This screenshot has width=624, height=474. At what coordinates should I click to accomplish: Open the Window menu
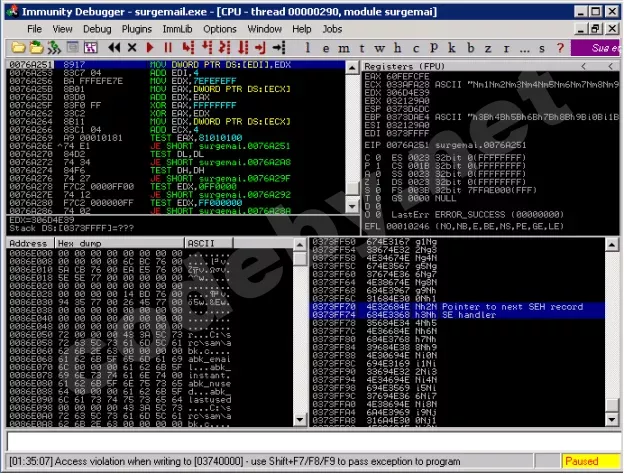point(265,29)
